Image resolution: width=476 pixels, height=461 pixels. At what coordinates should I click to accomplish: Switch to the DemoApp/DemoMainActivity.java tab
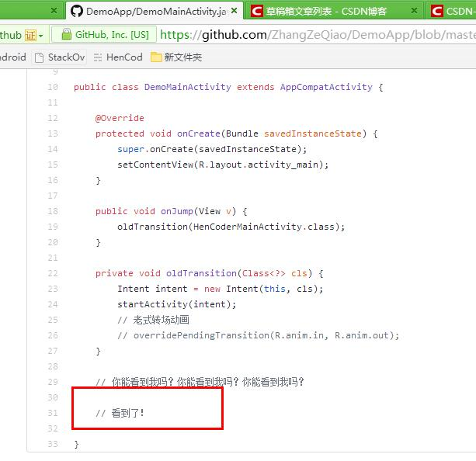pyautogui.click(x=155, y=11)
